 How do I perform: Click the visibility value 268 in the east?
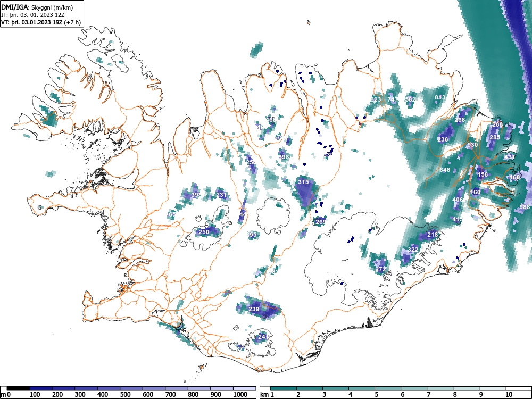click(x=460, y=120)
